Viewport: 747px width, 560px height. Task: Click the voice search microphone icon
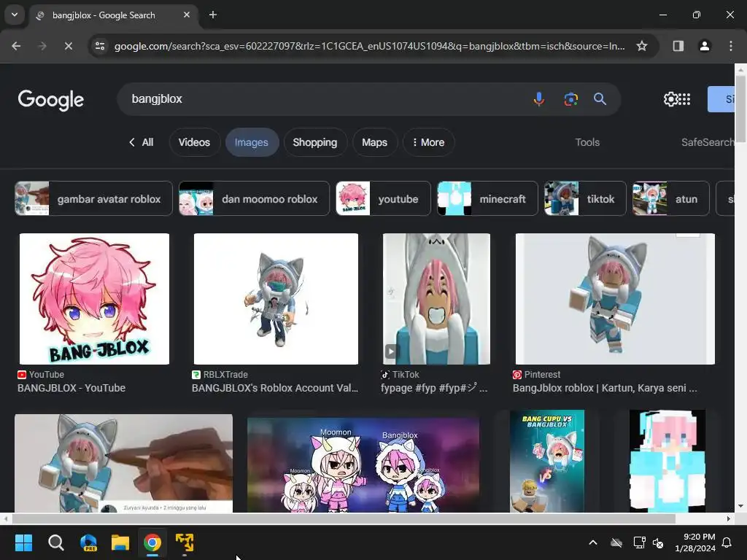(x=539, y=99)
